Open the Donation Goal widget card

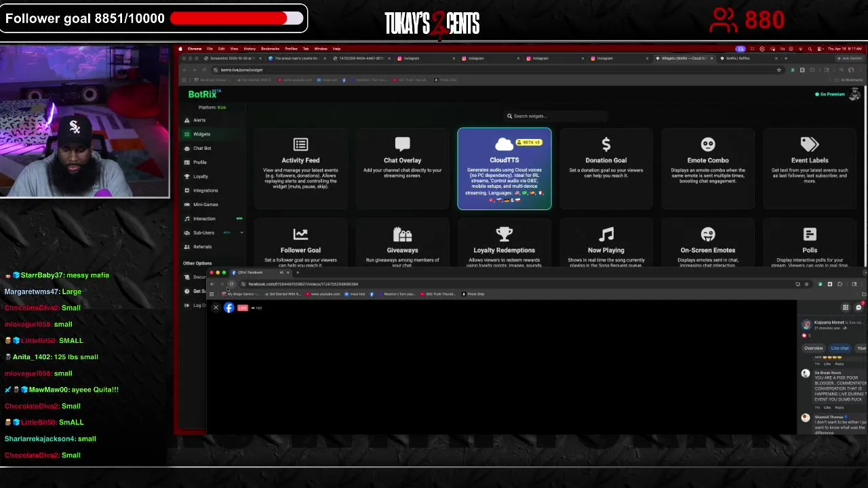[606, 169]
